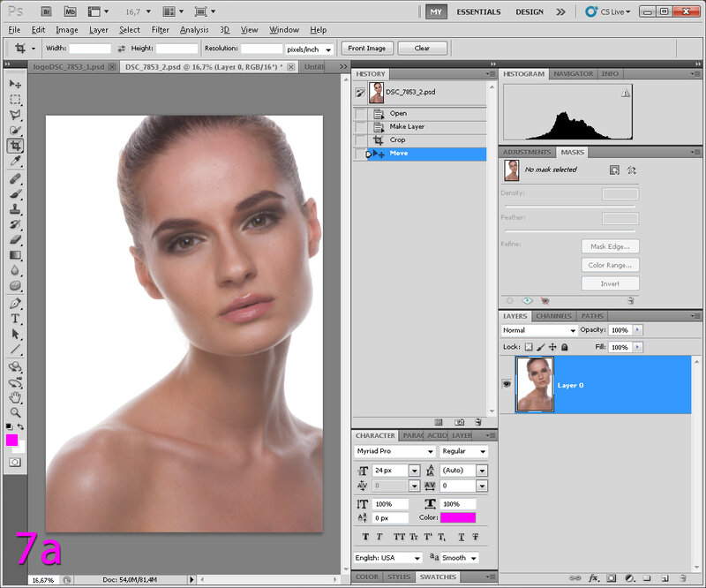Open the layer blend mode Normal dropdown

tap(539, 330)
